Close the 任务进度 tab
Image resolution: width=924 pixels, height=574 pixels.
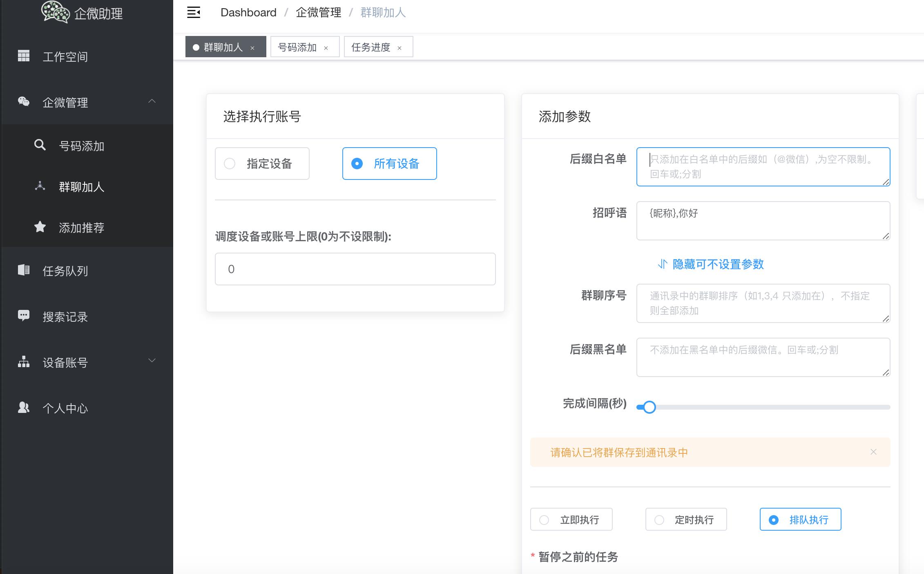point(400,48)
